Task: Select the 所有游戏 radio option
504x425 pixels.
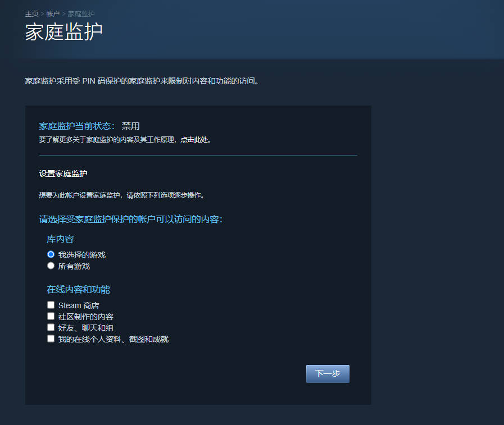Action: [x=51, y=266]
